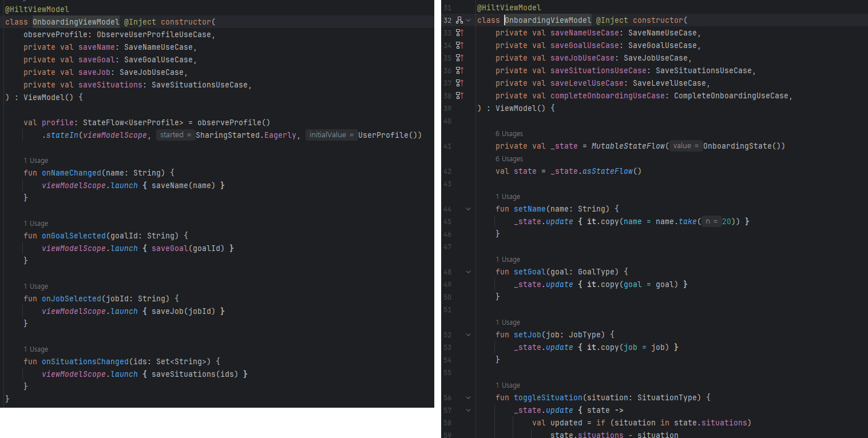Collapse the toggleSituation function fold on line 56
Image resolution: width=868 pixels, height=438 pixels.
point(468,397)
